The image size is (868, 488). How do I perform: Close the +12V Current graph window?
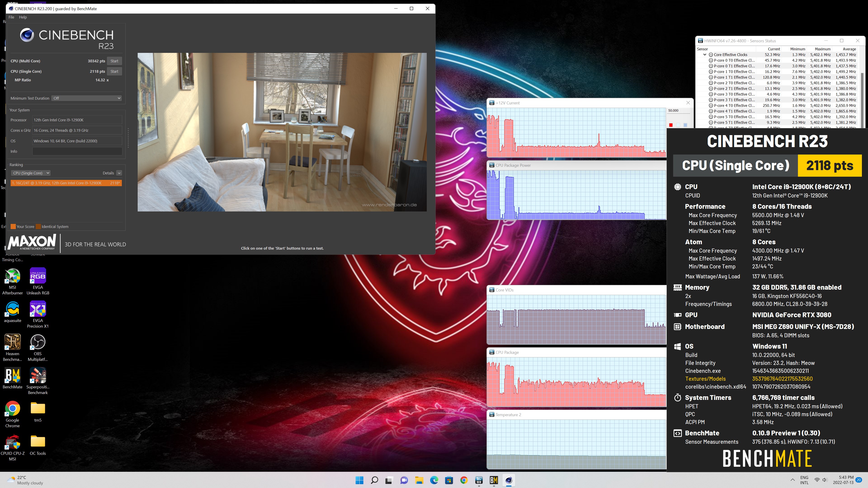tap(688, 103)
